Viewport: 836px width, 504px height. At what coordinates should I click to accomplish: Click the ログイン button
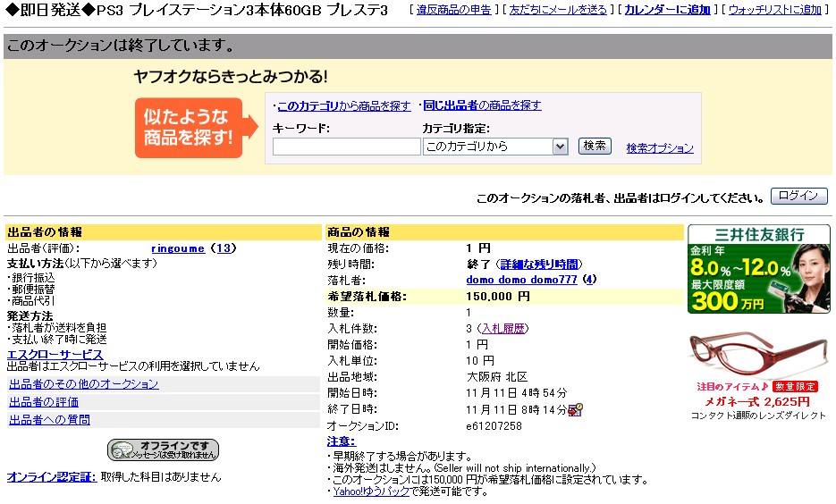pyautogui.click(x=798, y=196)
